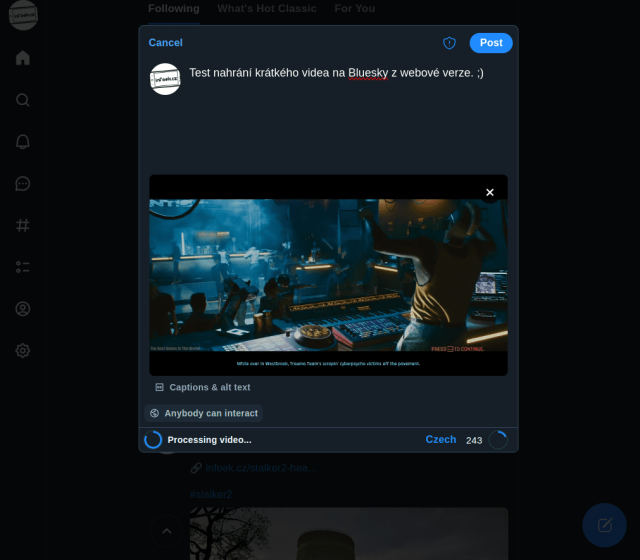The width and height of the screenshot is (640, 560).
Task: Open Chat messages icon
Action: pyautogui.click(x=23, y=184)
